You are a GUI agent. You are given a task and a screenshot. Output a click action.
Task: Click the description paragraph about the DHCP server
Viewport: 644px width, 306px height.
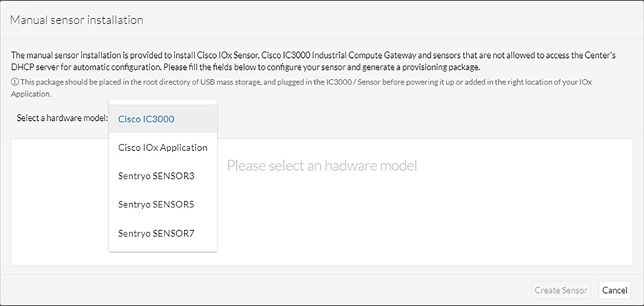click(313, 61)
